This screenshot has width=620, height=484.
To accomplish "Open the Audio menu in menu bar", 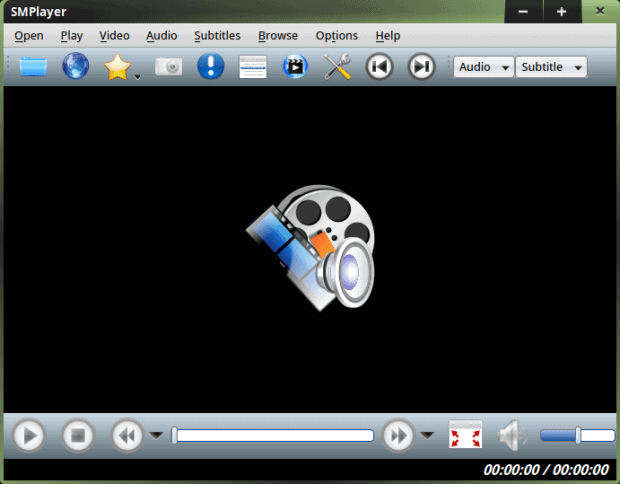I will [162, 36].
